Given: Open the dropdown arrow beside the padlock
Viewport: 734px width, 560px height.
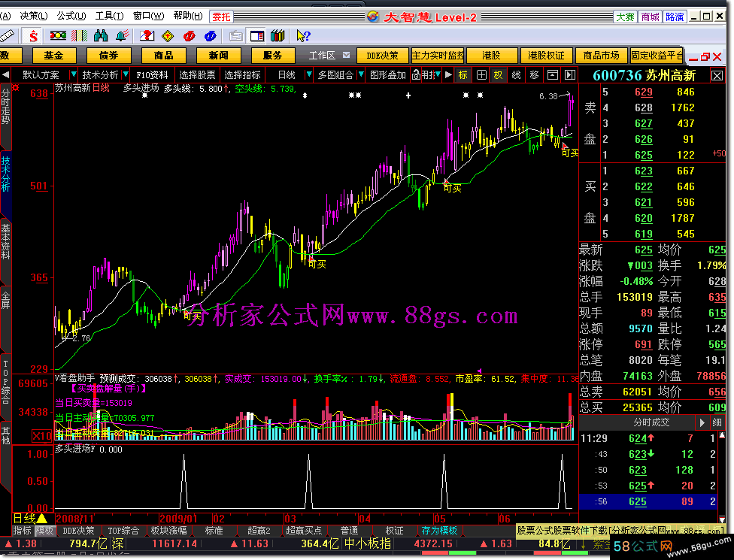Looking at the screenshot, I should [x=438, y=74].
